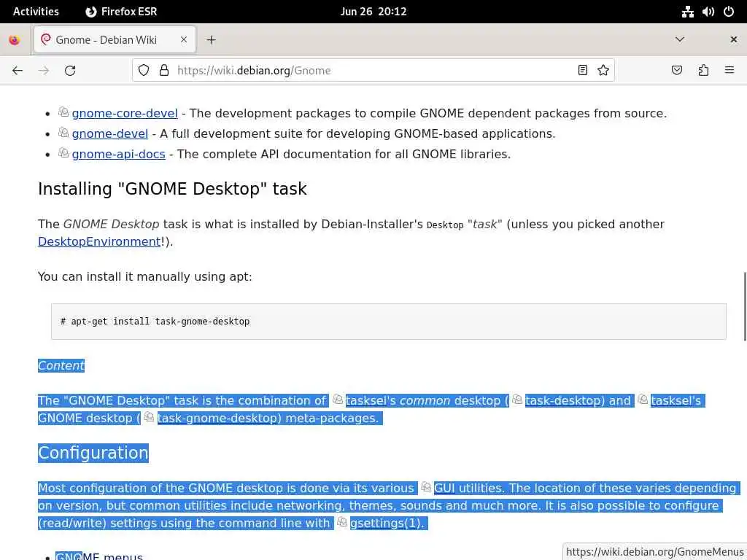
Task: Close the Firefox window
Action: pos(734,39)
